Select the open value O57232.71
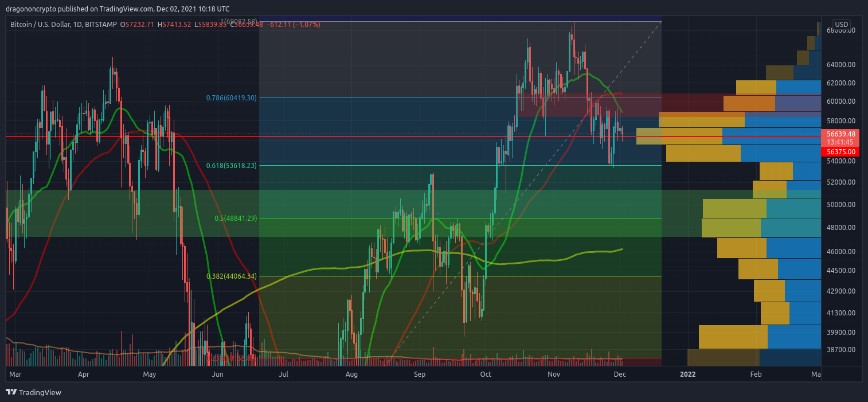This screenshot has width=868, height=402. (x=138, y=25)
